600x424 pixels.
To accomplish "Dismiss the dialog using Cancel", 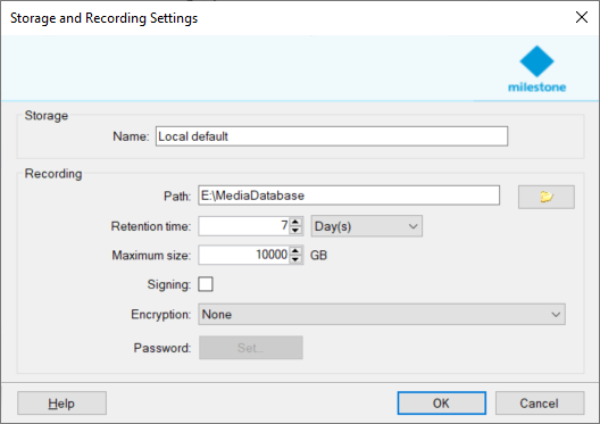I will coord(540,403).
